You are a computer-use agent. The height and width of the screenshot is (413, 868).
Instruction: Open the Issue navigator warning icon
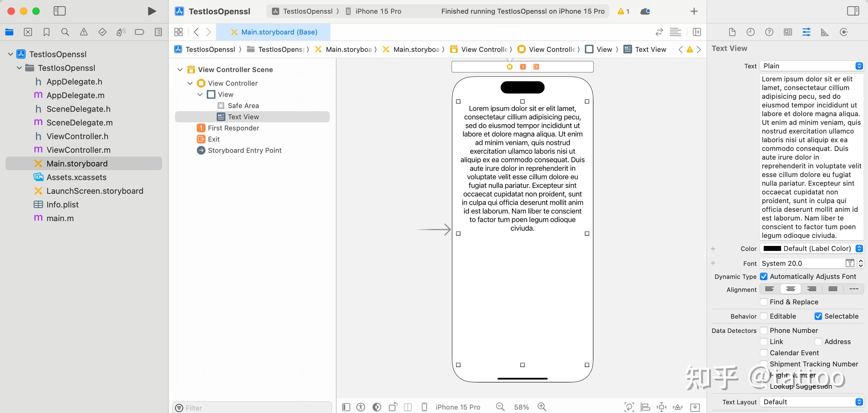click(84, 32)
